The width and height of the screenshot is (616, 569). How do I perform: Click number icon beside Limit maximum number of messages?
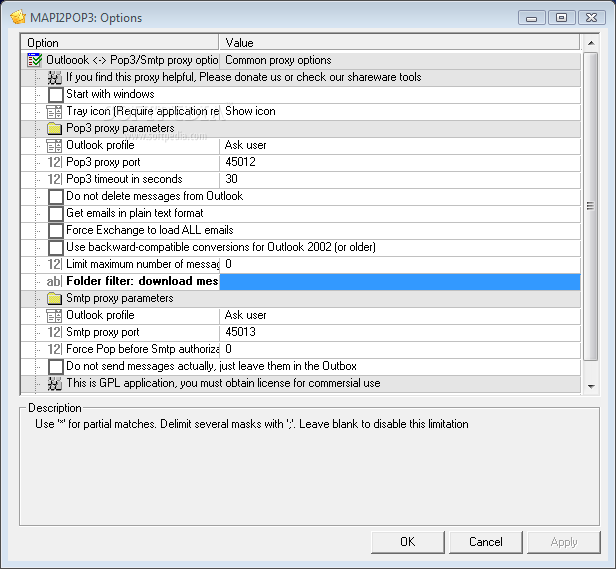(x=54, y=264)
